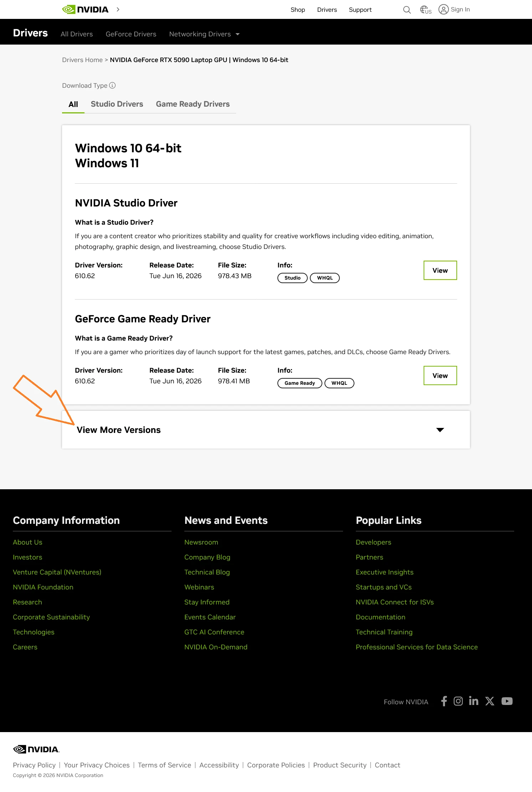This screenshot has width=532, height=792.
Task: Open the Research footer link
Action: point(27,602)
